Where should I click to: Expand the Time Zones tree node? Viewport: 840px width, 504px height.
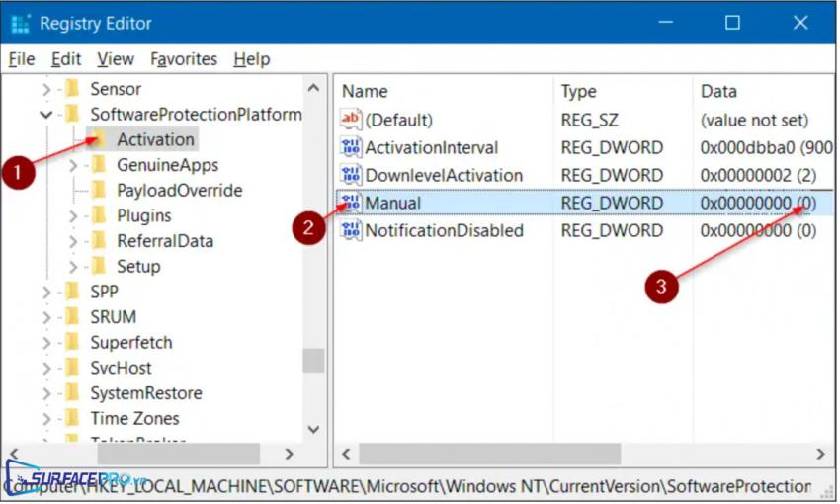point(46,418)
